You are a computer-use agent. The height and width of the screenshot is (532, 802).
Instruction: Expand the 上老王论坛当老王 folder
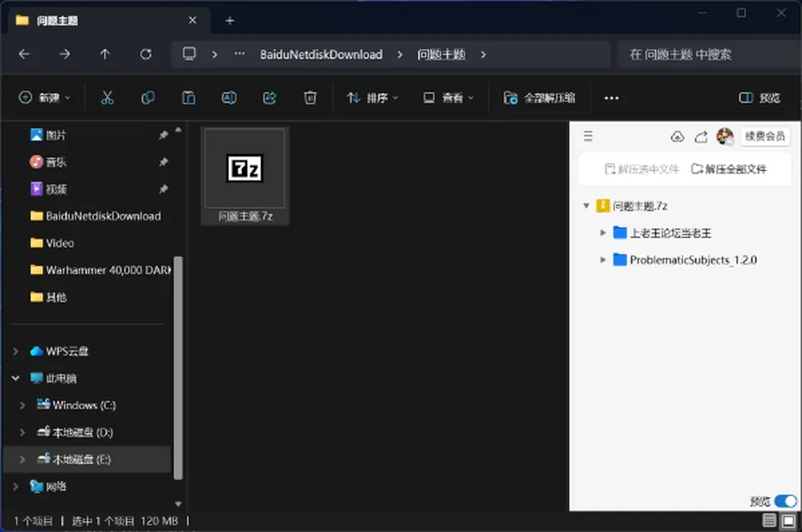click(x=603, y=233)
